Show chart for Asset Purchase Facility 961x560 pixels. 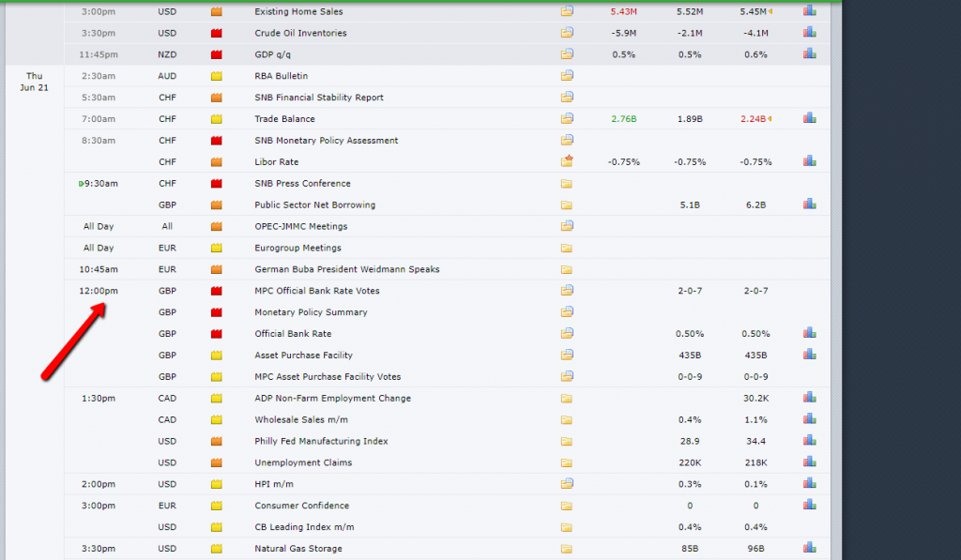pyautogui.click(x=810, y=355)
